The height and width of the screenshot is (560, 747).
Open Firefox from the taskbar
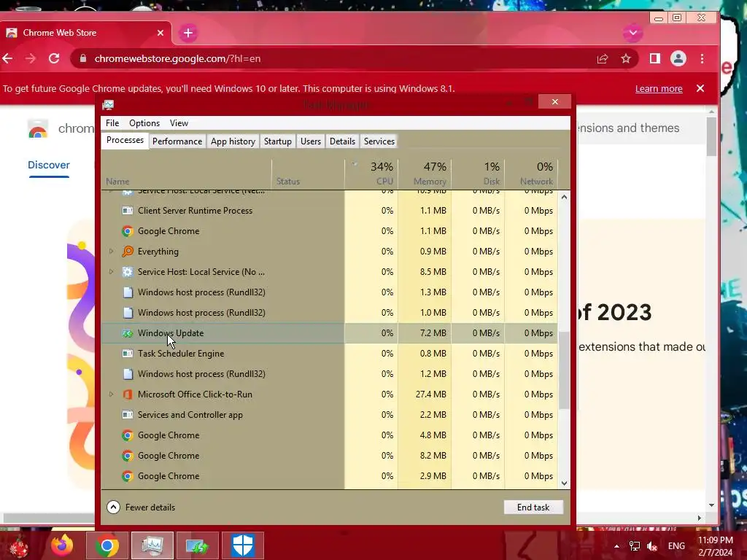(x=62, y=545)
